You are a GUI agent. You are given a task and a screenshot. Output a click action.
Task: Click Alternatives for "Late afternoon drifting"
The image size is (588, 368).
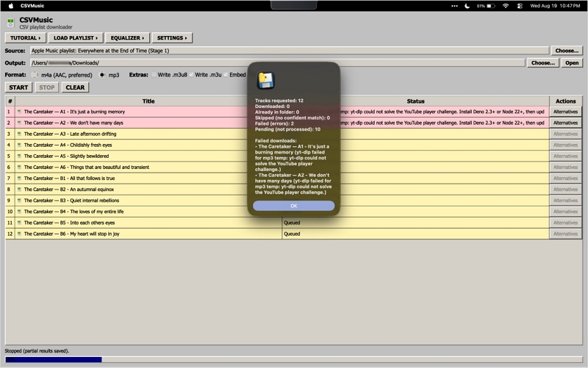point(565,134)
